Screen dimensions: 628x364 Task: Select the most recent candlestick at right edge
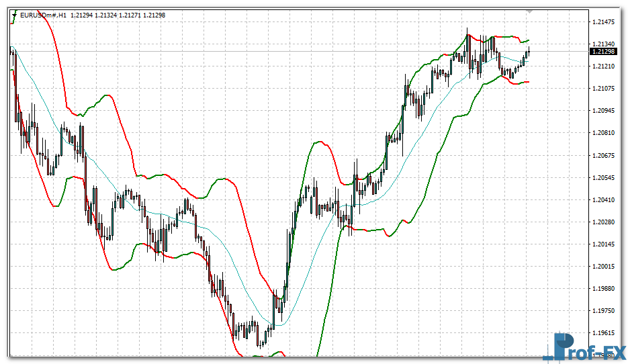529,52
